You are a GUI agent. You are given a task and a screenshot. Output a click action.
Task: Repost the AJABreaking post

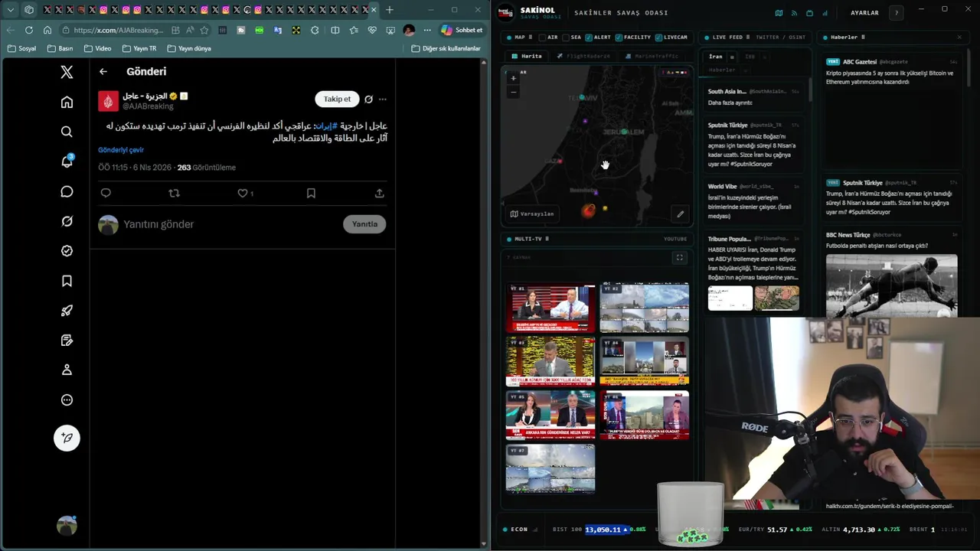[x=174, y=194]
